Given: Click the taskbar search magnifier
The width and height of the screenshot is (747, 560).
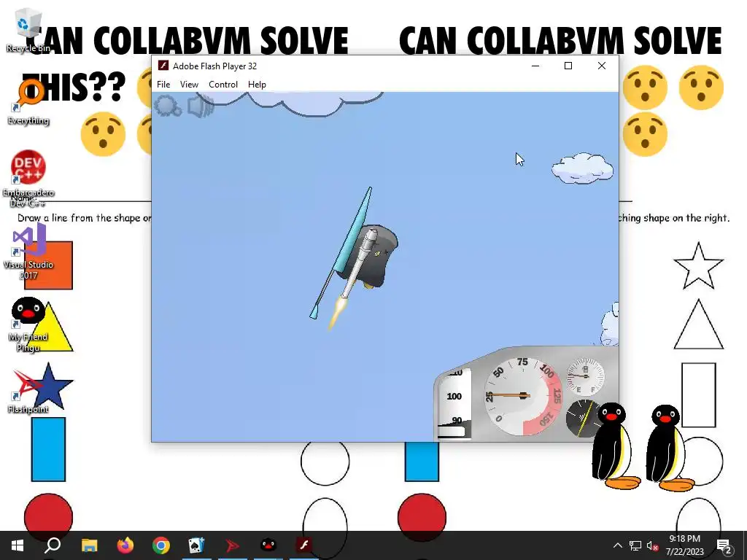Looking at the screenshot, I should [53, 545].
